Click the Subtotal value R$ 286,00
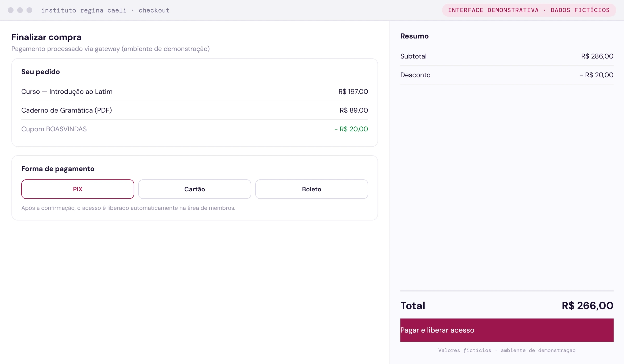 coord(597,56)
